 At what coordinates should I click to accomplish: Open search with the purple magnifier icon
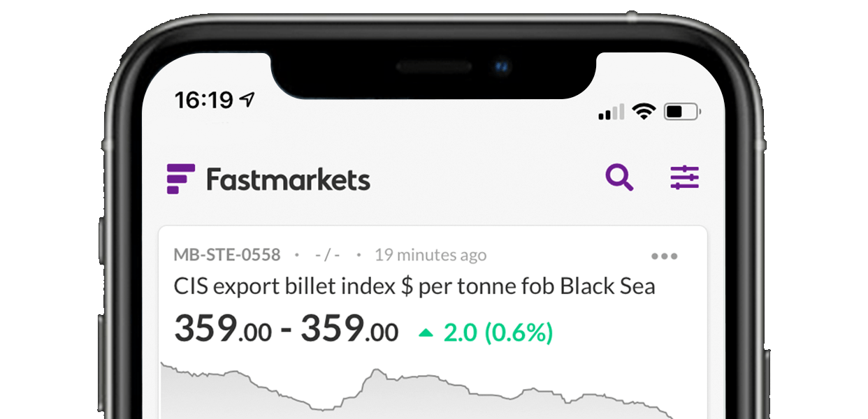click(620, 177)
